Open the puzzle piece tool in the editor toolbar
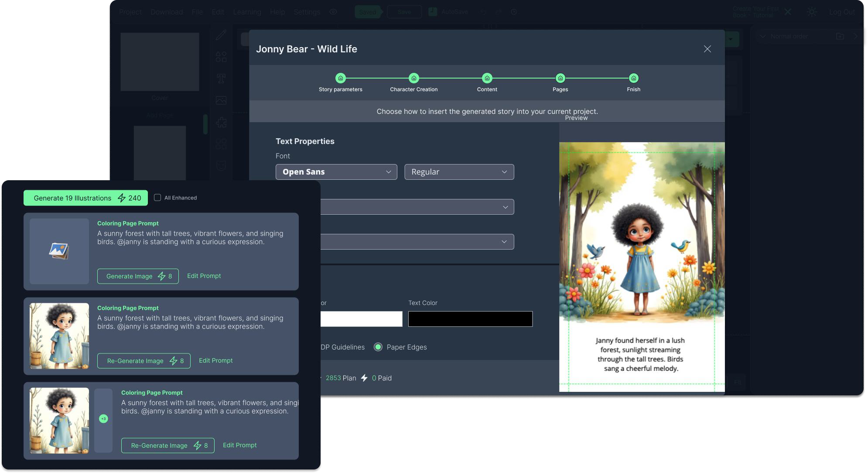868x473 pixels. [221, 122]
